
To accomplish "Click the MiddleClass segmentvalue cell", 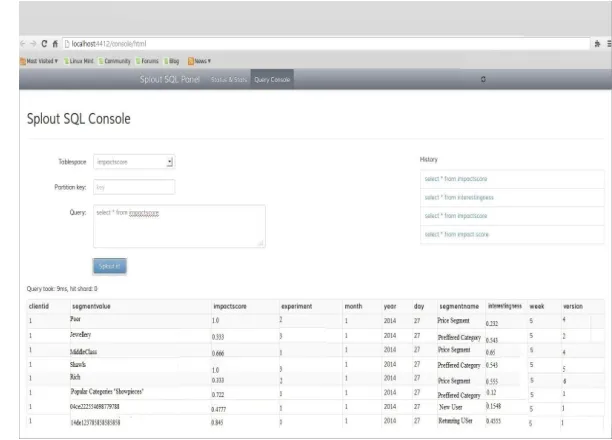I will coord(84,352).
